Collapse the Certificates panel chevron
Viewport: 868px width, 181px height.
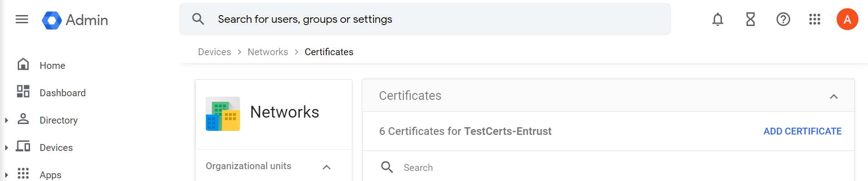click(834, 96)
